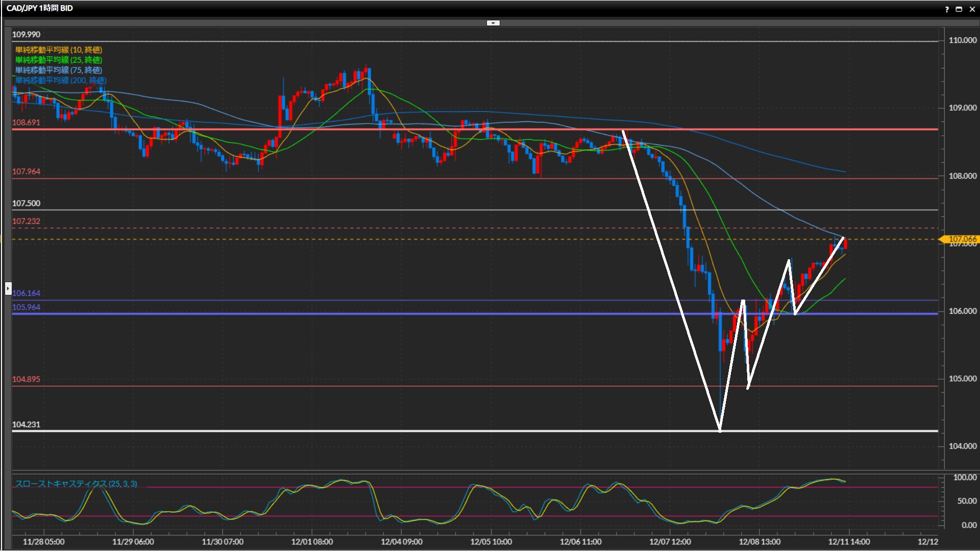Viewport: 980px width, 551px height.
Task: Click the CAD/JPY 1時間 BID title
Action: [40, 8]
